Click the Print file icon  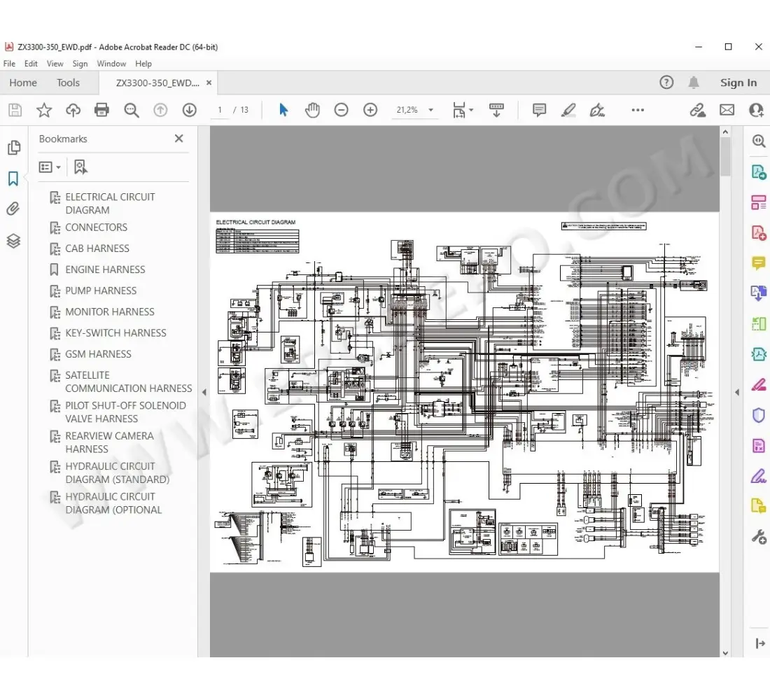[x=101, y=110]
